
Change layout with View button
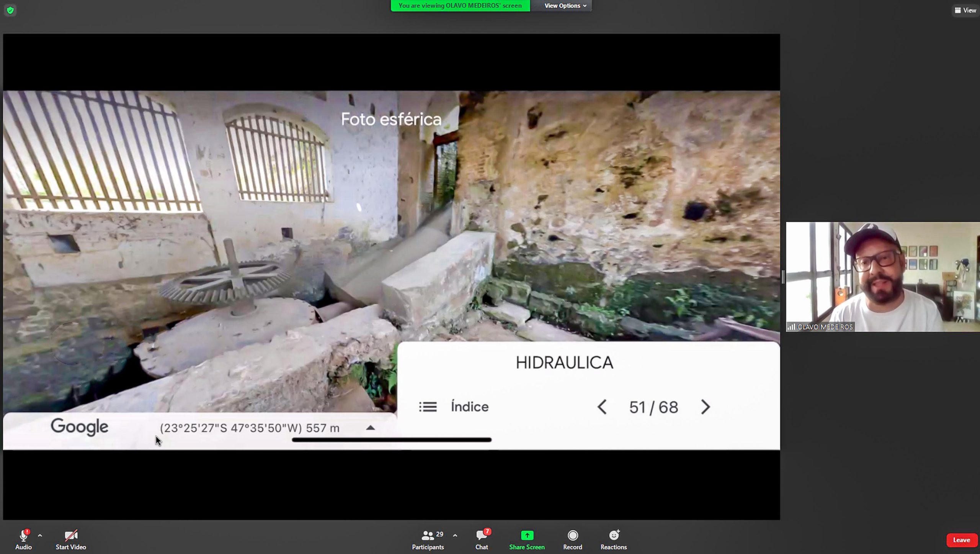(965, 10)
